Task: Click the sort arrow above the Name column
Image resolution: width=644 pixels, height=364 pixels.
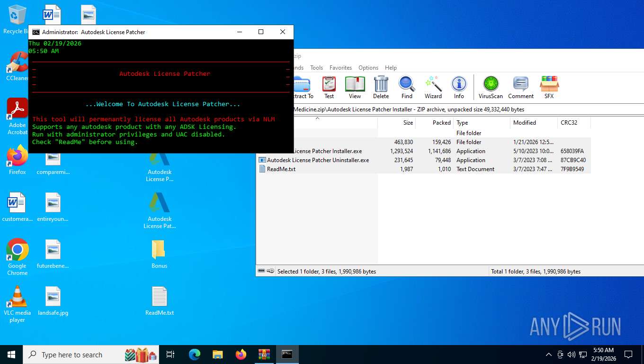Action: [x=318, y=118]
